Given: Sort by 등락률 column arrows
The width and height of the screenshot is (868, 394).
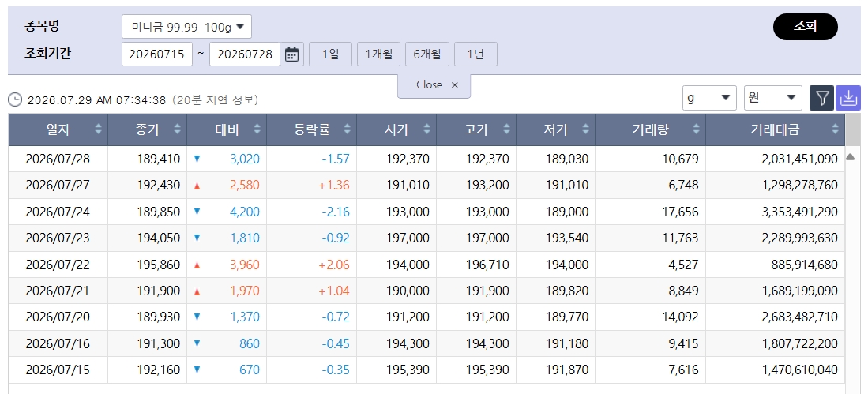Looking at the screenshot, I should coord(347,129).
